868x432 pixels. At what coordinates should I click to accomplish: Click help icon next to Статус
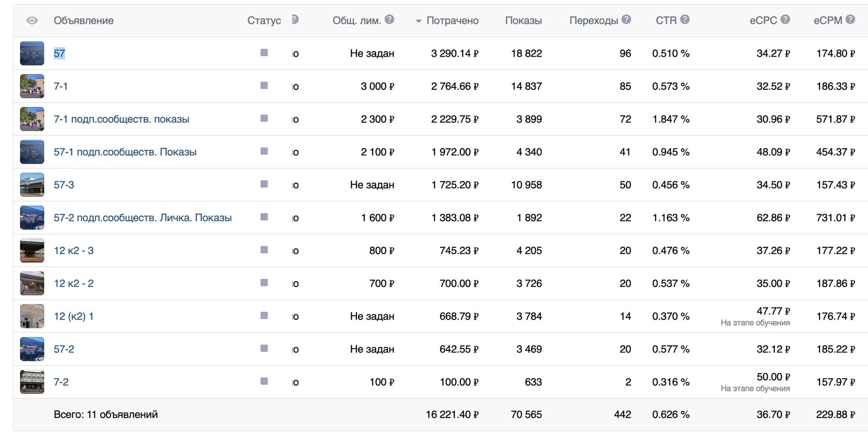point(295,20)
